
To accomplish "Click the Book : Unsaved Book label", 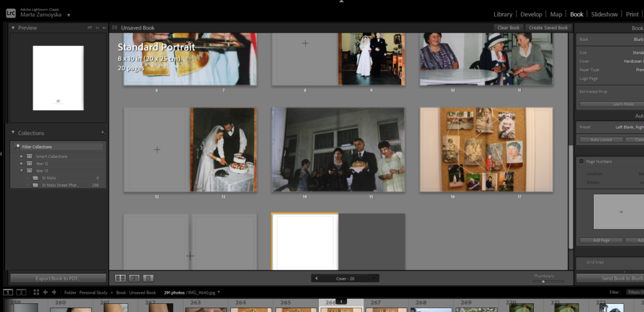I will point(136,292).
